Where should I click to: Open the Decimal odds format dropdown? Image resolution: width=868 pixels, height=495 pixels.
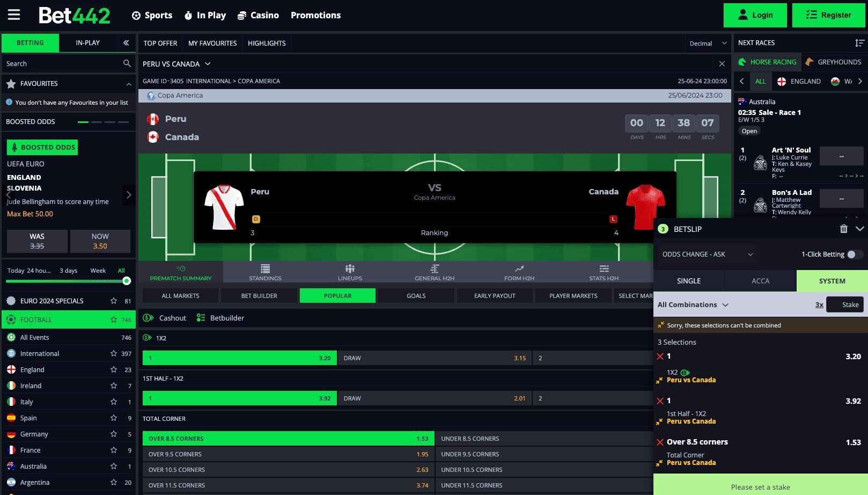tap(708, 43)
